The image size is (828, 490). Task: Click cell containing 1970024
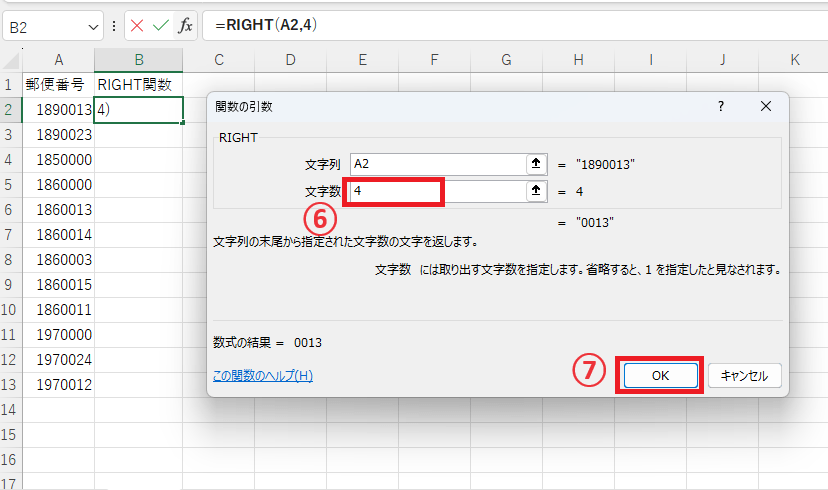click(x=59, y=360)
